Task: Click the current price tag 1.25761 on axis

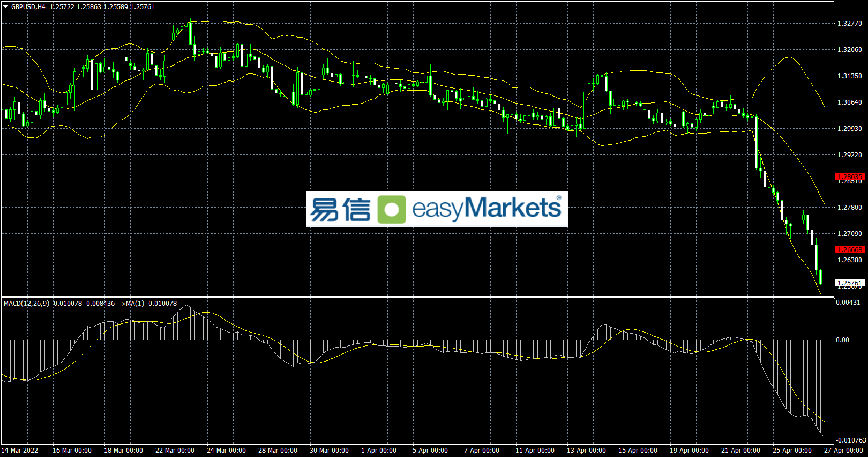Action: pos(850,283)
